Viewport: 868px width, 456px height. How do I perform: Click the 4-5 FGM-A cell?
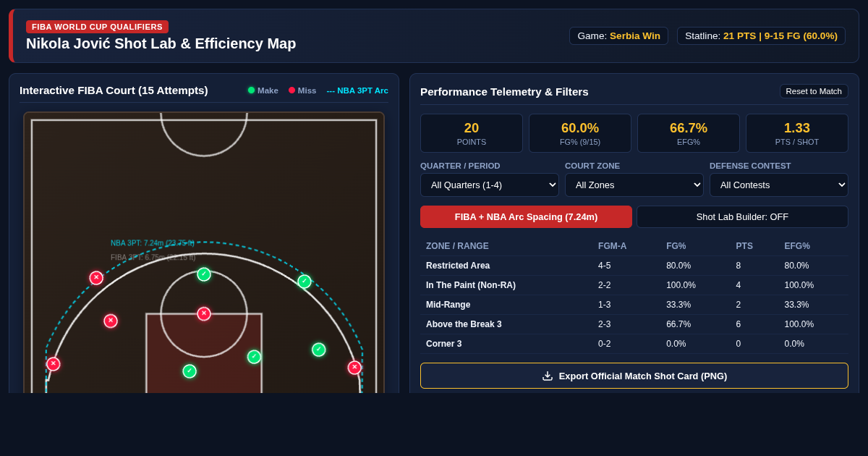point(605,266)
